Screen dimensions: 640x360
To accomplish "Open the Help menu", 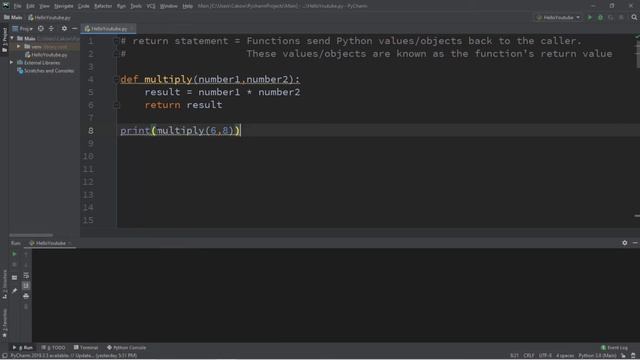I will pos(187,6).
